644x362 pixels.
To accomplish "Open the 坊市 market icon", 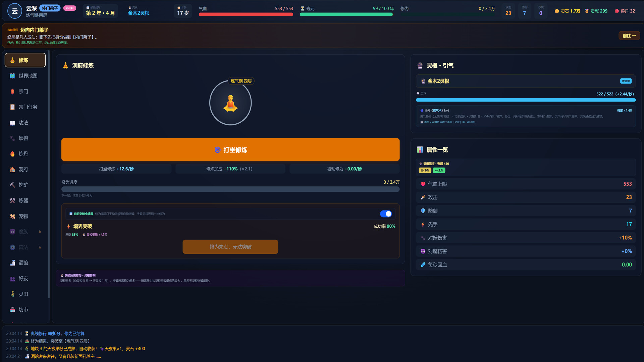I will click(12, 310).
